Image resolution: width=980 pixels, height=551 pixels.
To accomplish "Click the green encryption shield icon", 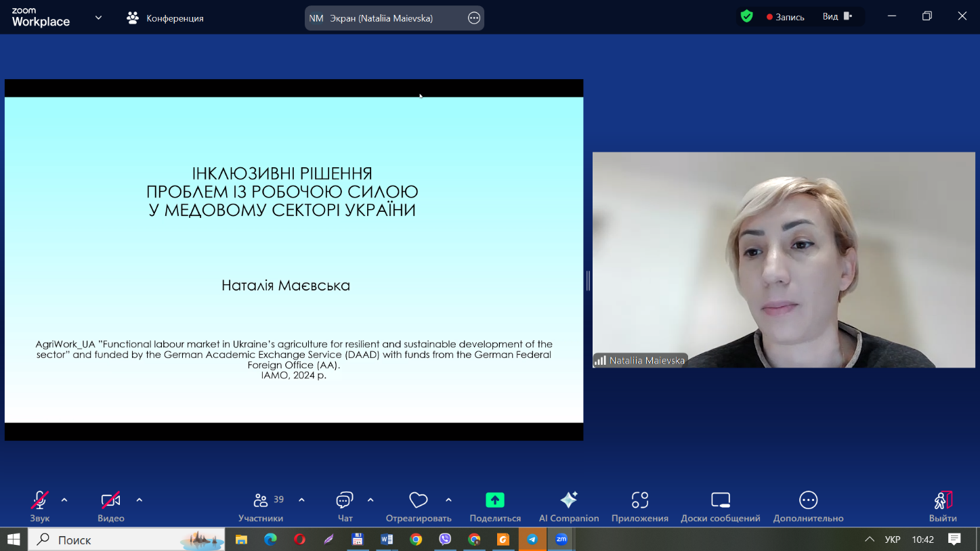I will point(746,16).
